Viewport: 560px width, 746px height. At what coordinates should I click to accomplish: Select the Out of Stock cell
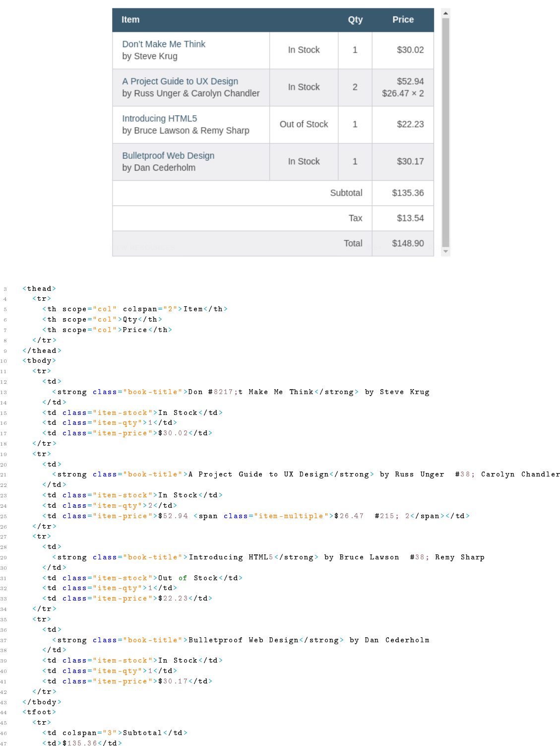[304, 125]
